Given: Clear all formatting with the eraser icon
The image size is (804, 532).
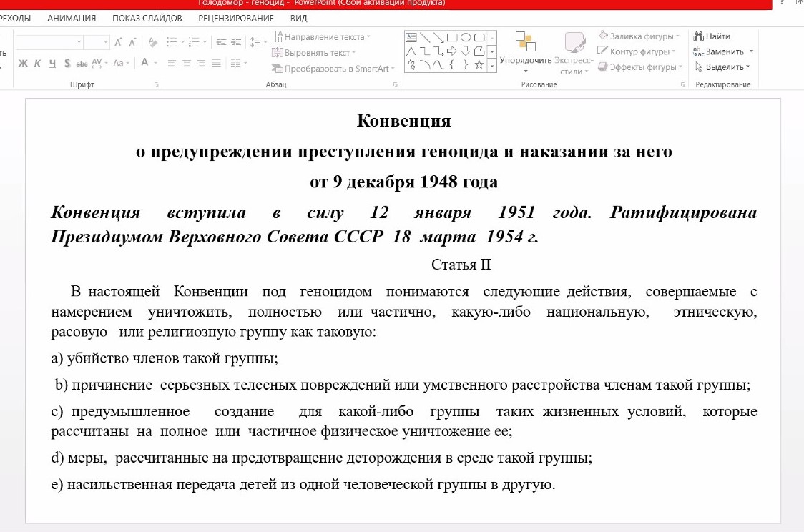Looking at the screenshot, I should click(152, 42).
